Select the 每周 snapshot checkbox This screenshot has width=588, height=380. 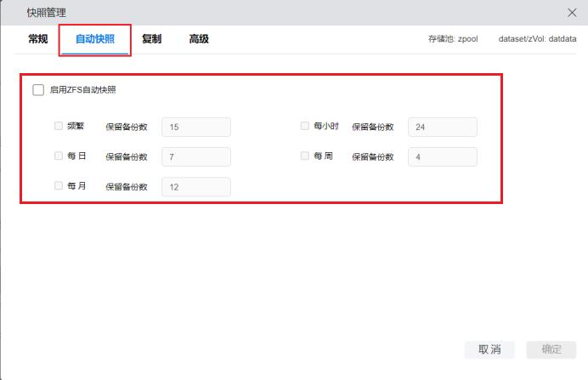click(x=305, y=156)
